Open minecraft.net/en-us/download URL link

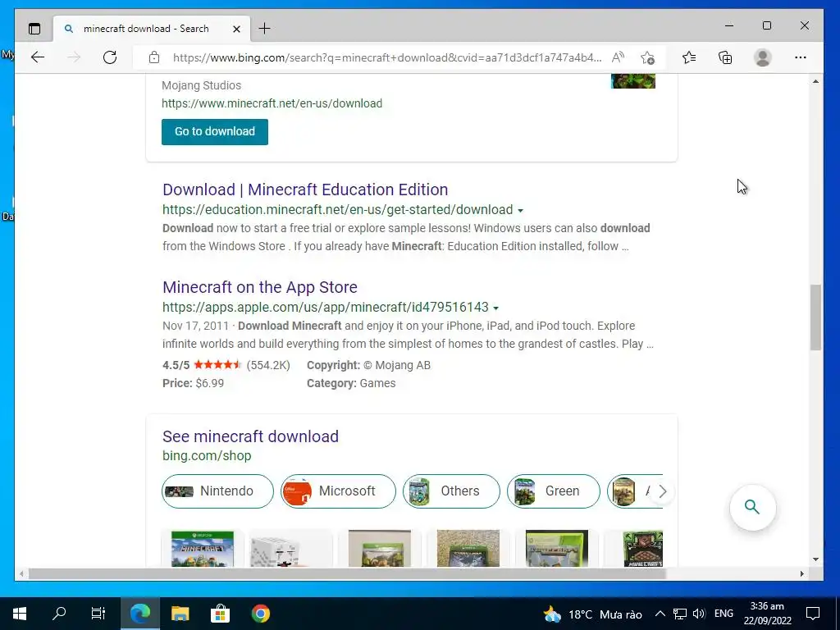272,103
